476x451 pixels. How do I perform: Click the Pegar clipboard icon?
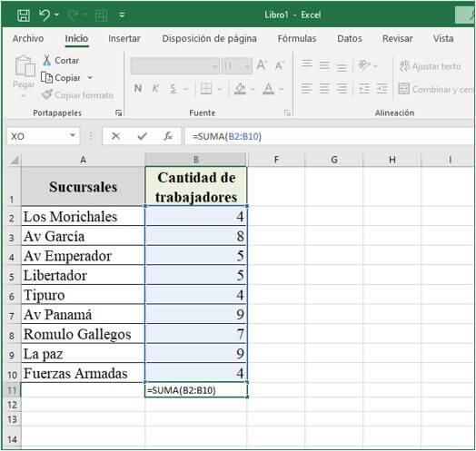(25, 66)
